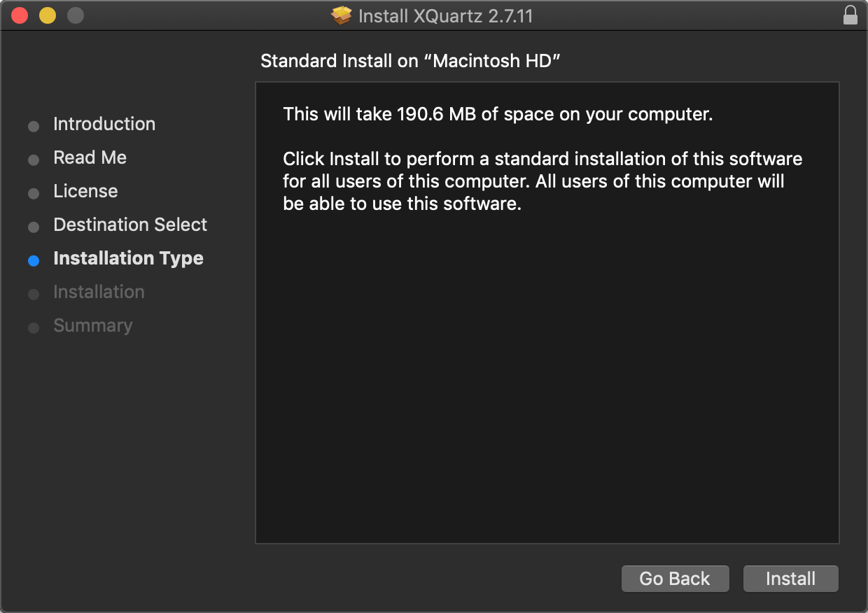This screenshot has height=613, width=868.
Task: Click the Installation Type step label
Action: coord(128,258)
